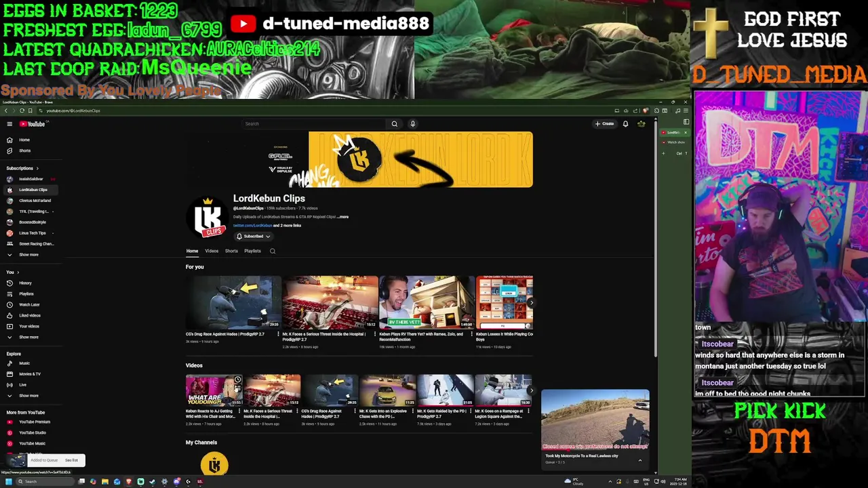This screenshot has width=868, height=488.
Task: Click the Create button
Action: (604, 124)
